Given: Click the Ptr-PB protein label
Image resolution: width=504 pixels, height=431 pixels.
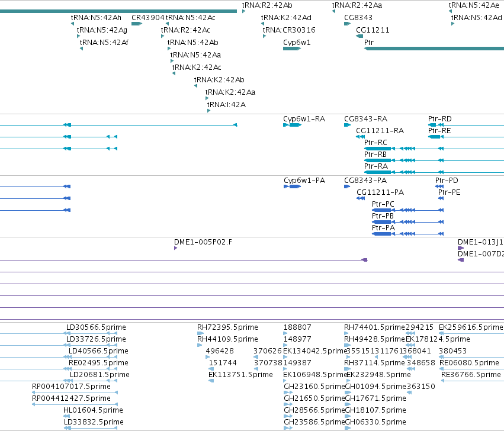Looking at the screenshot, I should tap(383, 216).
